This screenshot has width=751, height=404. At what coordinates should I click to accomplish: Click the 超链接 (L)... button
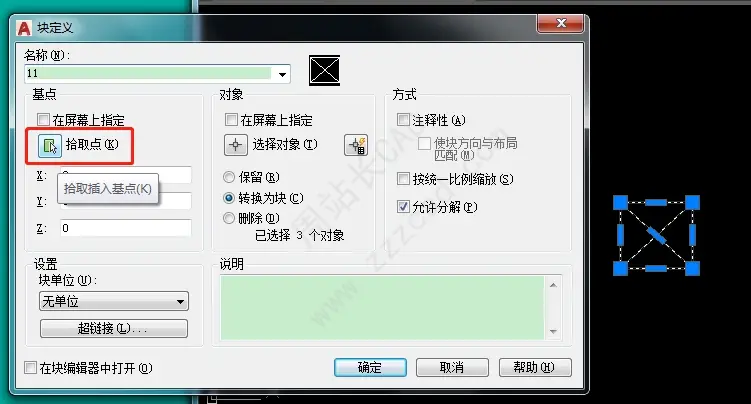(114, 328)
